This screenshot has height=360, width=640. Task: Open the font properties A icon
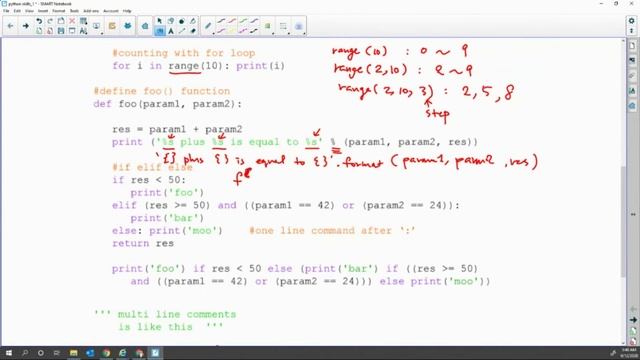(x=83, y=31)
